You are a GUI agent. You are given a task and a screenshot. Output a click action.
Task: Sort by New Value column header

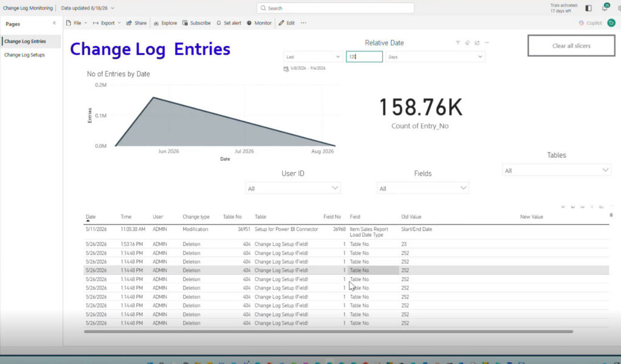pos(531,217)
